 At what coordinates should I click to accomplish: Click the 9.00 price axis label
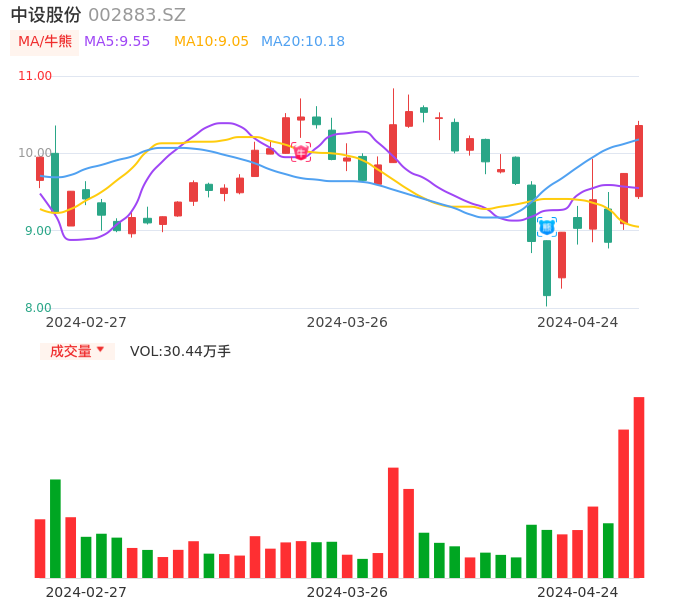coord(38,231)
